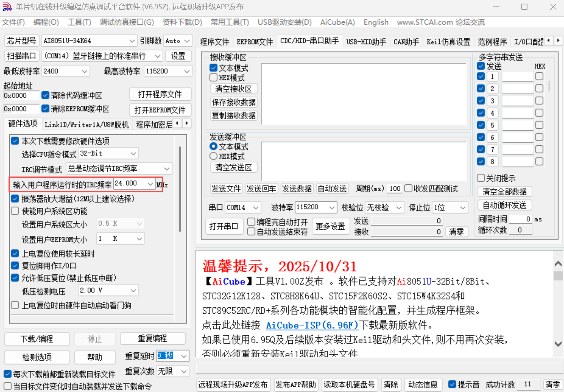Select English from the menu bar
The image size is (564, 392).
click(375, 22)
